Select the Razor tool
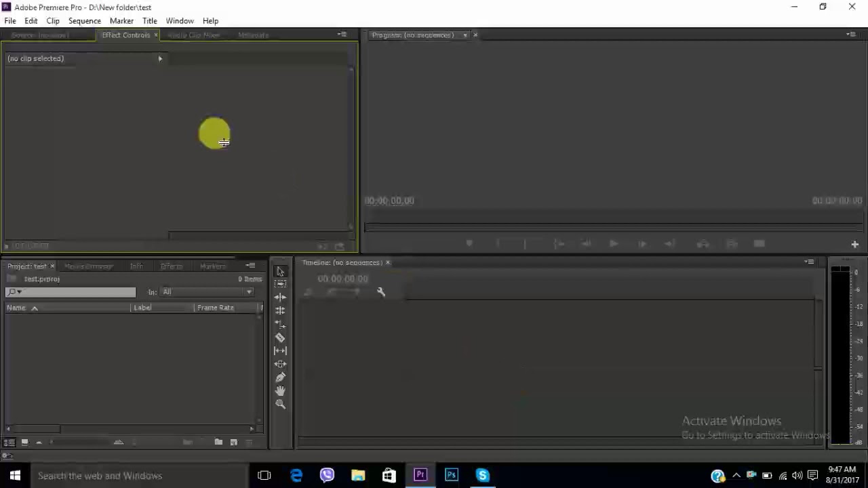 [280, 338]
